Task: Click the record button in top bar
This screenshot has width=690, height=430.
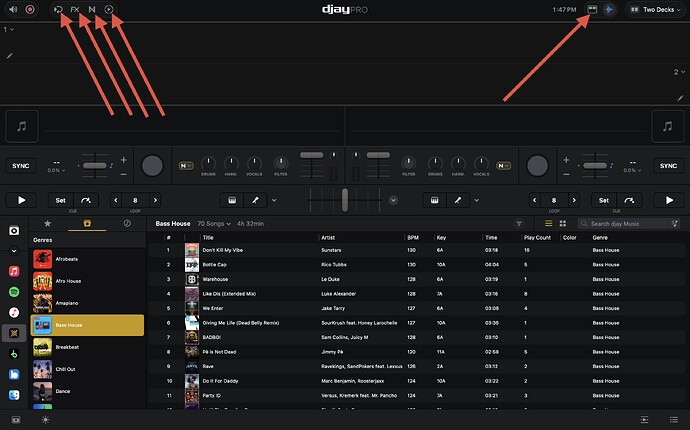Action: (30, 9)
